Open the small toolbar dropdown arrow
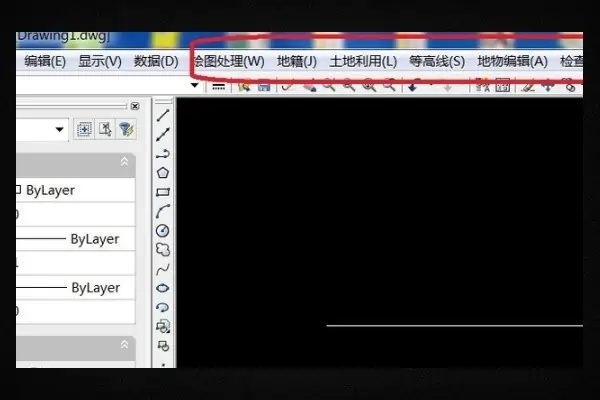This screenshot has height=400, width=600. tap(194, 85)
